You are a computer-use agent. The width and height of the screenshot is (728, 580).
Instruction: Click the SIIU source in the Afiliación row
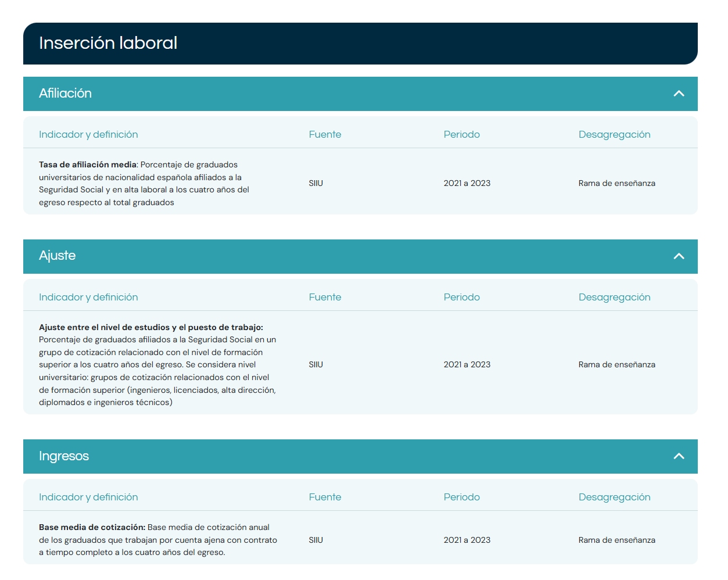315,183
